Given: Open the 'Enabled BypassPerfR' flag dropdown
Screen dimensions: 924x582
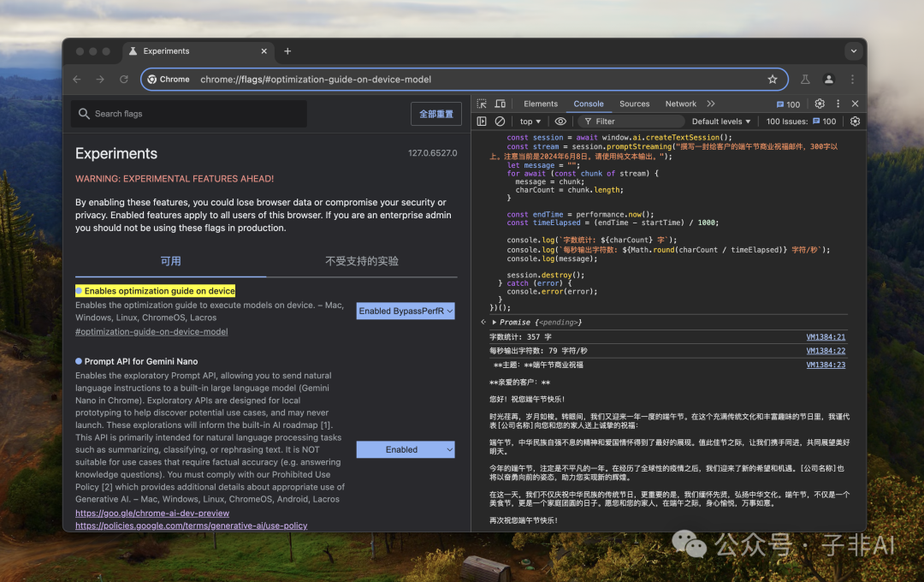Looking at the screenshot, I should click(406, 312).
